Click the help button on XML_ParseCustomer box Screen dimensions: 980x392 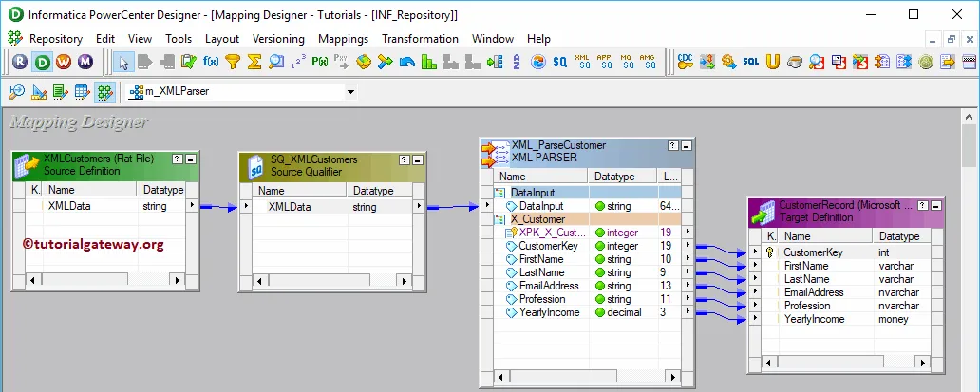pos(673,145)
